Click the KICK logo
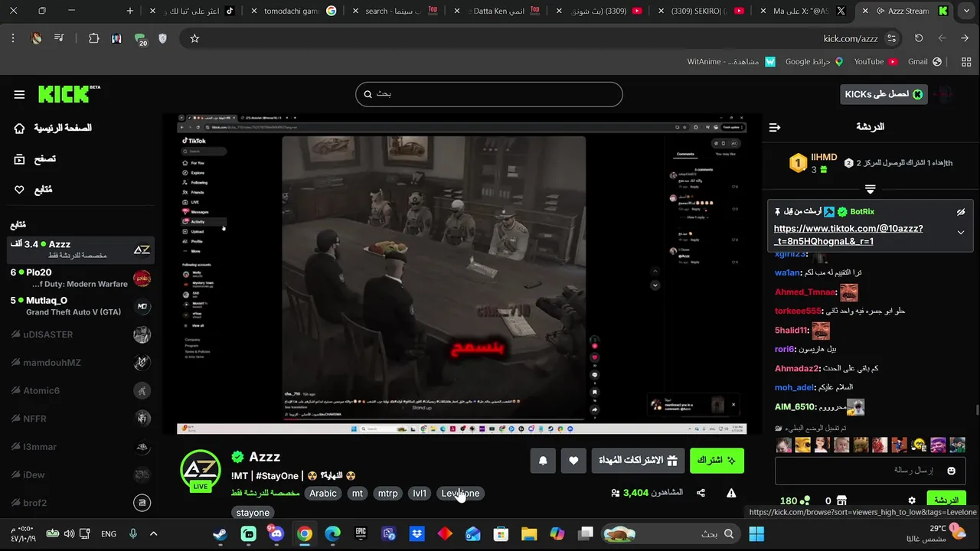 tap(69, 94)
